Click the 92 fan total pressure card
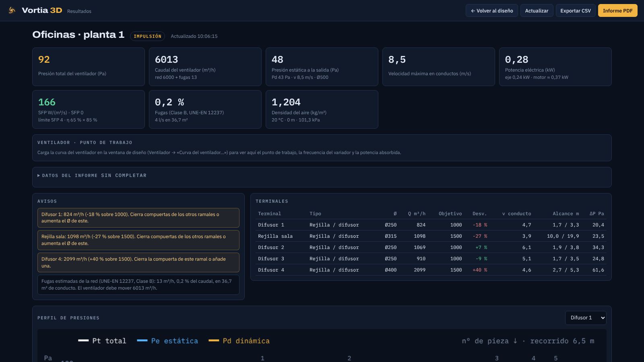 (x=89, y=67)
